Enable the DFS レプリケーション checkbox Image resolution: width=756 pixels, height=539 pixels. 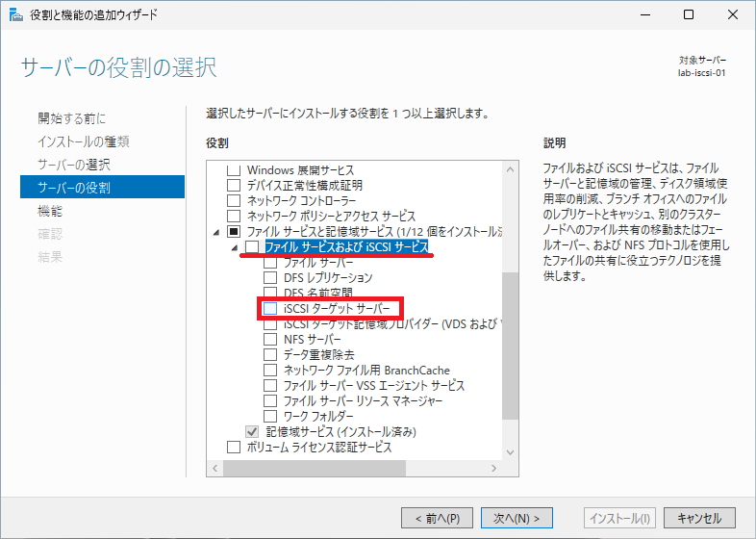270,277
